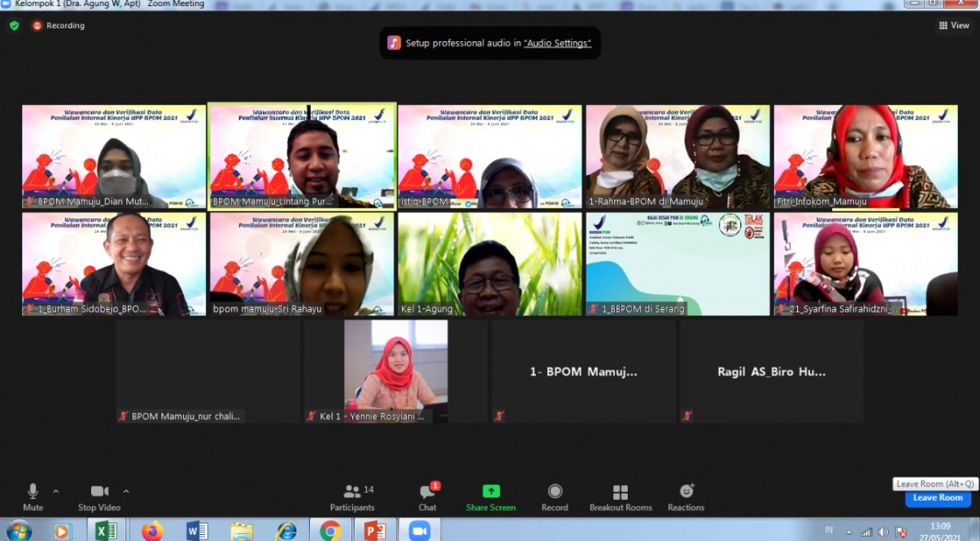
Task: Open the Reactions menu
Action: (685, 498)
